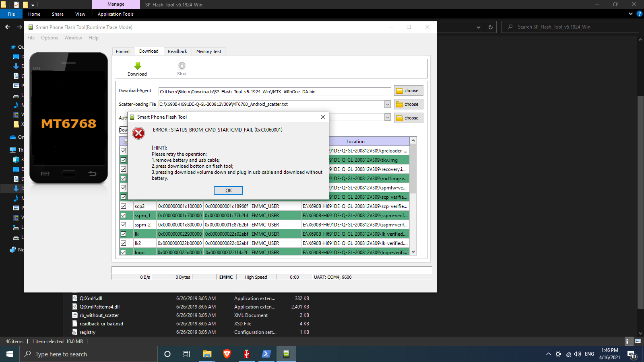The image size is (644, 362).
Task: Click the green Download arrow icon
Action: [x=137, y=66]
